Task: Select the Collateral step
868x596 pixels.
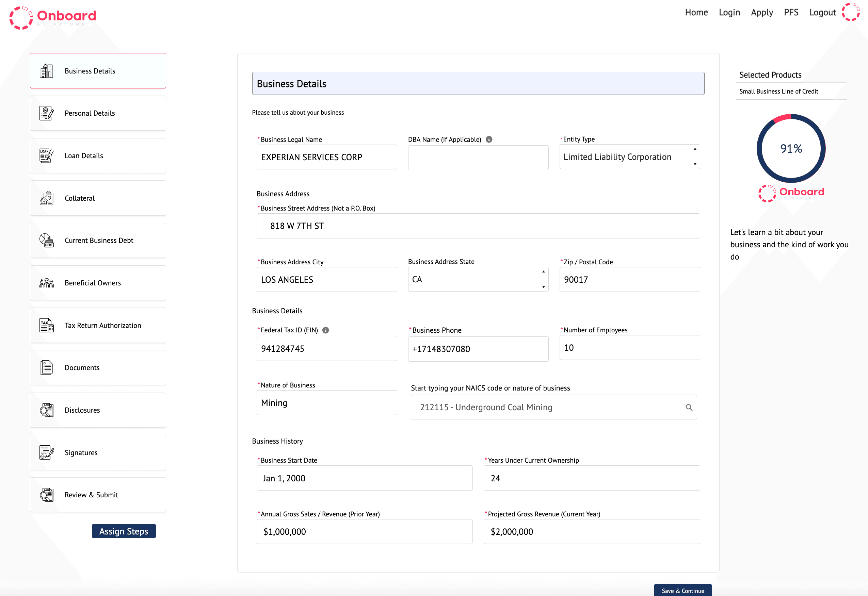Action: click(98, 198)
